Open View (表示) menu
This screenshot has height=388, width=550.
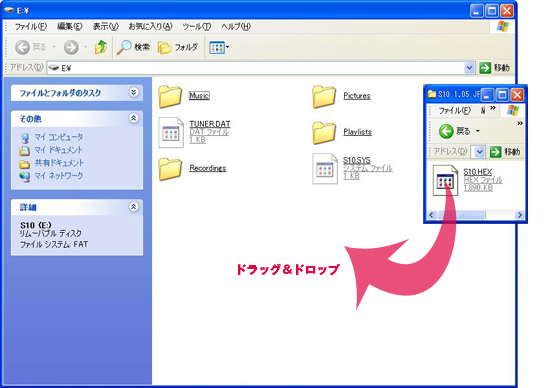coord(105,26)
